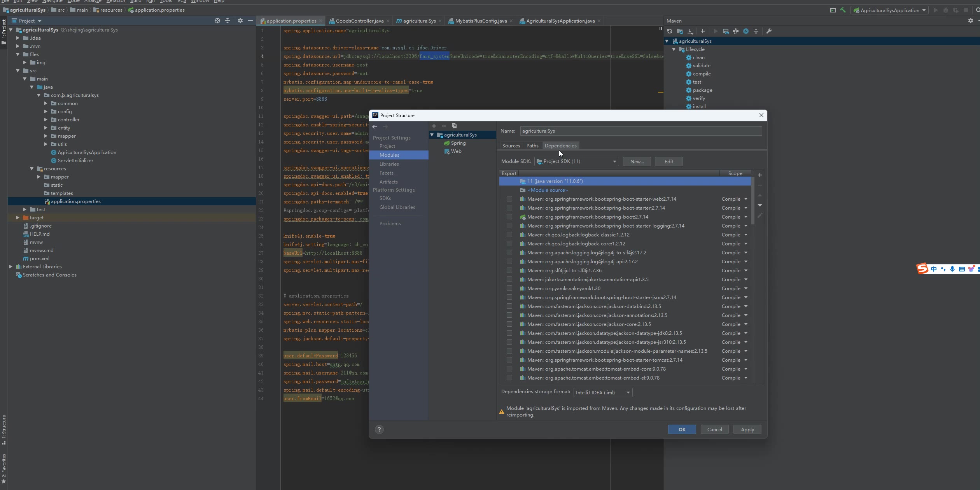Check export for log4j-api:2.17.2 dependency

click(x=509, y=262)
